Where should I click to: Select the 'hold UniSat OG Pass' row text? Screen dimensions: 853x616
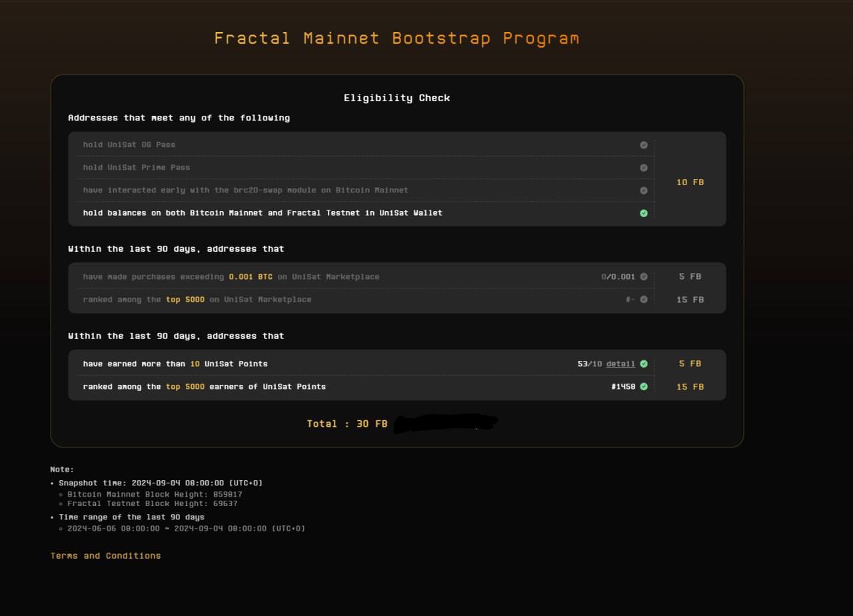(129, 145)
